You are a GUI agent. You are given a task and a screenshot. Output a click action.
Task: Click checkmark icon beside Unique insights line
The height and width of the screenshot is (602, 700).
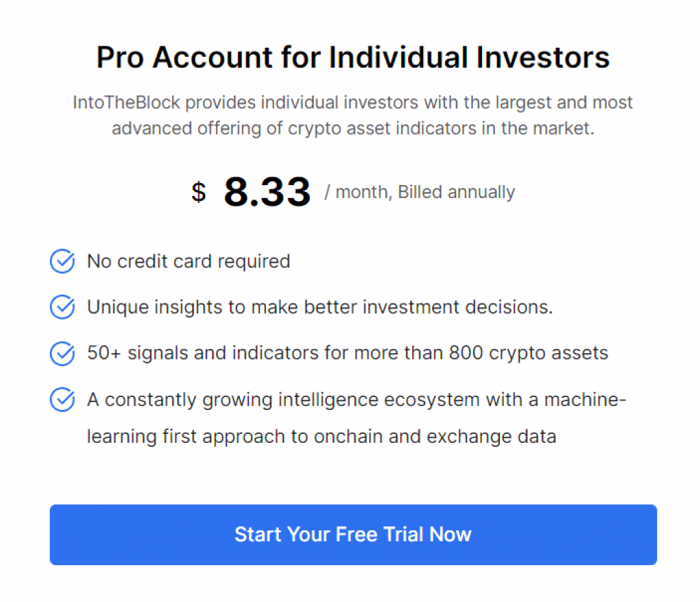[x=62, y=307]
